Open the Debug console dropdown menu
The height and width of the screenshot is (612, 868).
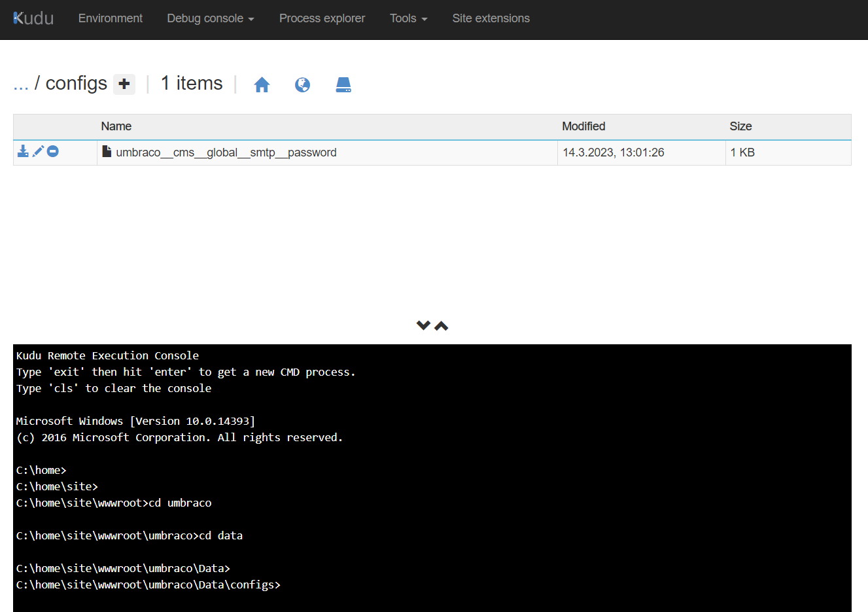pos(211,18)
